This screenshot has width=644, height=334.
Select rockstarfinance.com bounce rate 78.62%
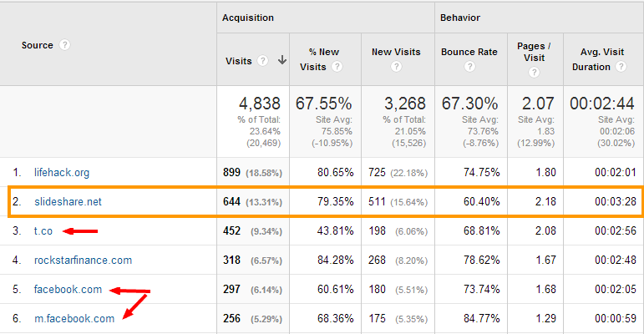(481, 260)
